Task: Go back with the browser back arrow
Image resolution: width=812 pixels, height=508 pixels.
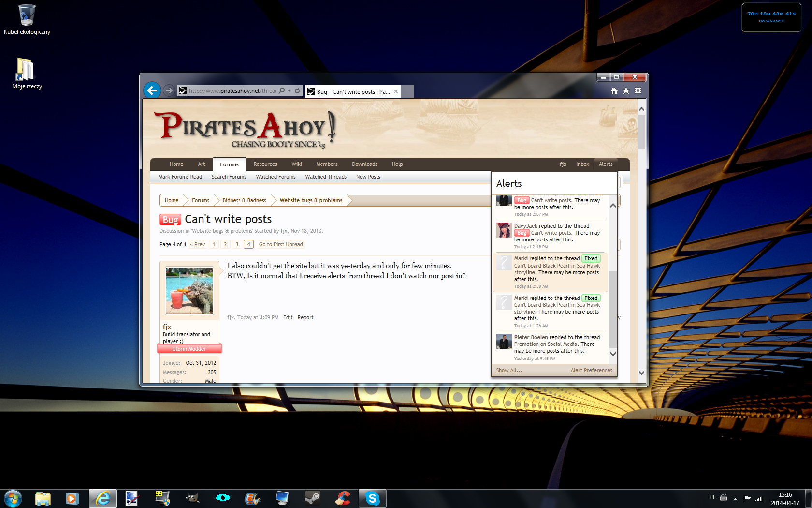Action: point(152,90)
